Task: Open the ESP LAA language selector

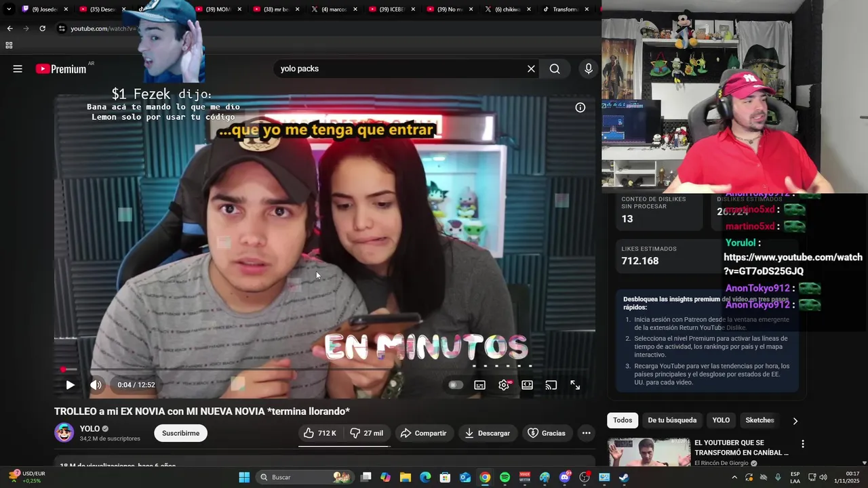Action: point(795,477)
